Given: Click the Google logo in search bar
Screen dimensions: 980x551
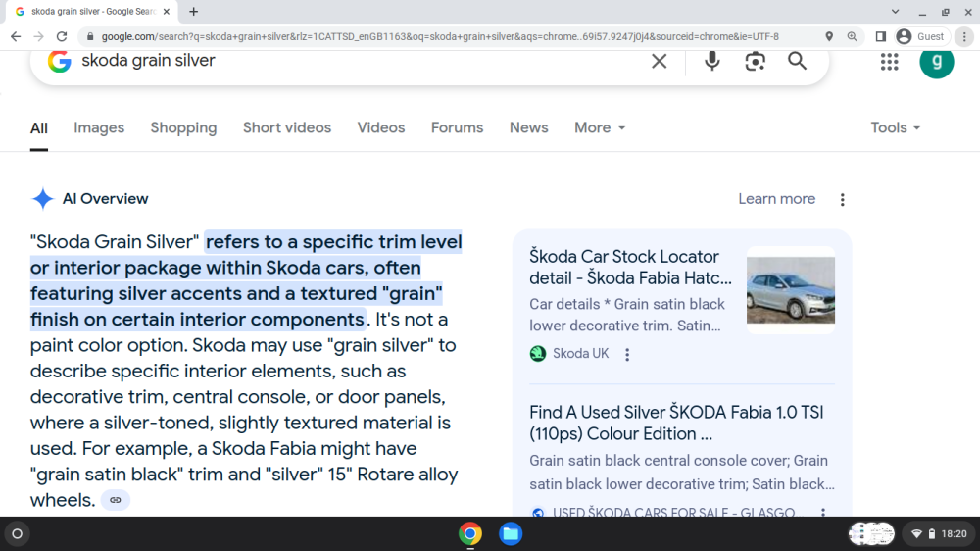Looking at the screenshot, I should (x=60, y=61).
